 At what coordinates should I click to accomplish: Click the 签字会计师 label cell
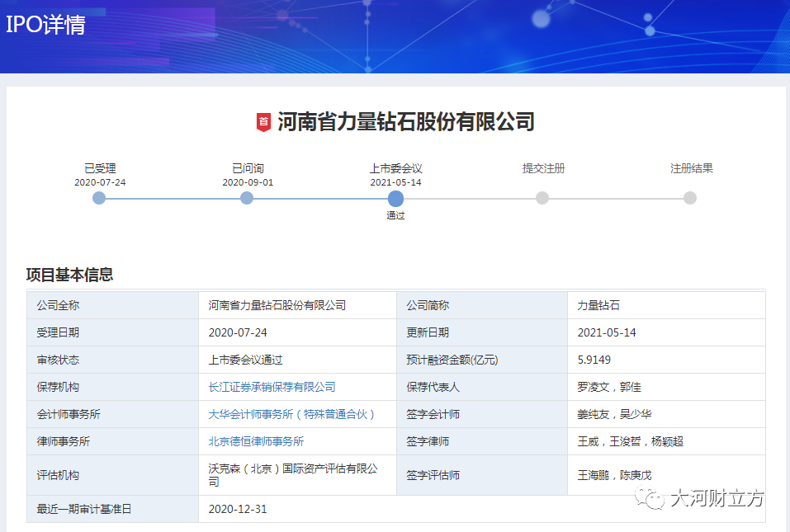click(x=482, y=414)
